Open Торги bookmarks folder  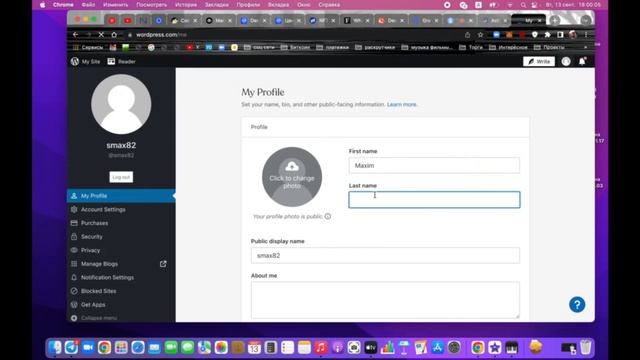point(471,47)
